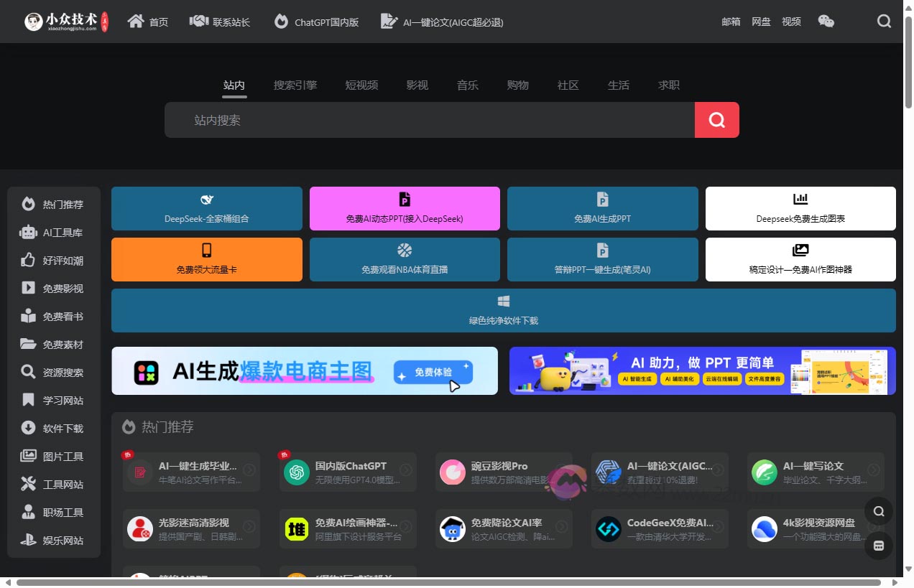
Task: Select the 热门推荐 flame icon in the sidebar
Action: pos(27,204)
